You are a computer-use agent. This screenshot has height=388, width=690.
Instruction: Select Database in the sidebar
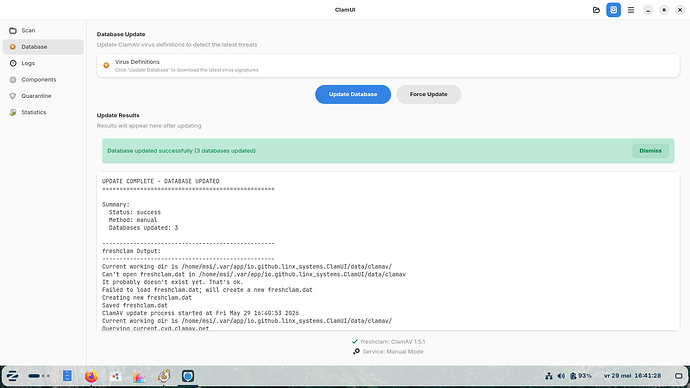pos(43,47)
